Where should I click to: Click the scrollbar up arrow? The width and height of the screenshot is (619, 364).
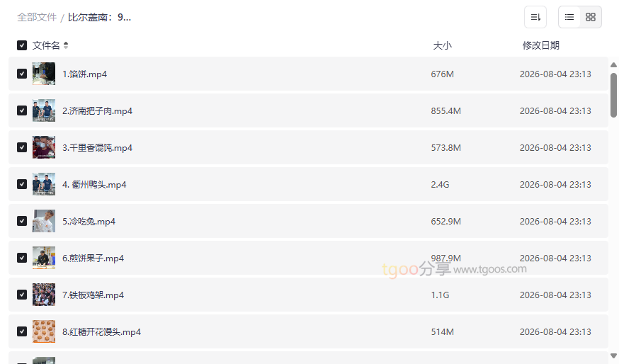pyautogui.click(x=613, y=64)
